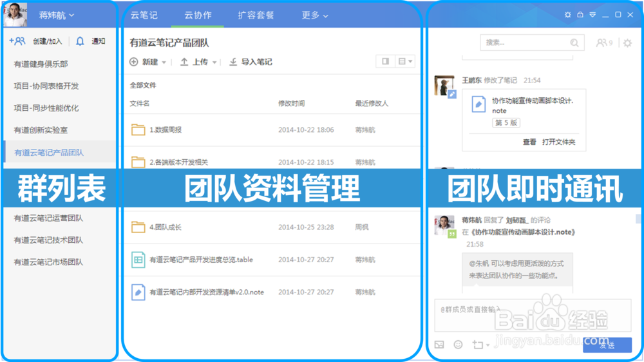
Task: Expand the 更多 menu
Action: (315, 15)
